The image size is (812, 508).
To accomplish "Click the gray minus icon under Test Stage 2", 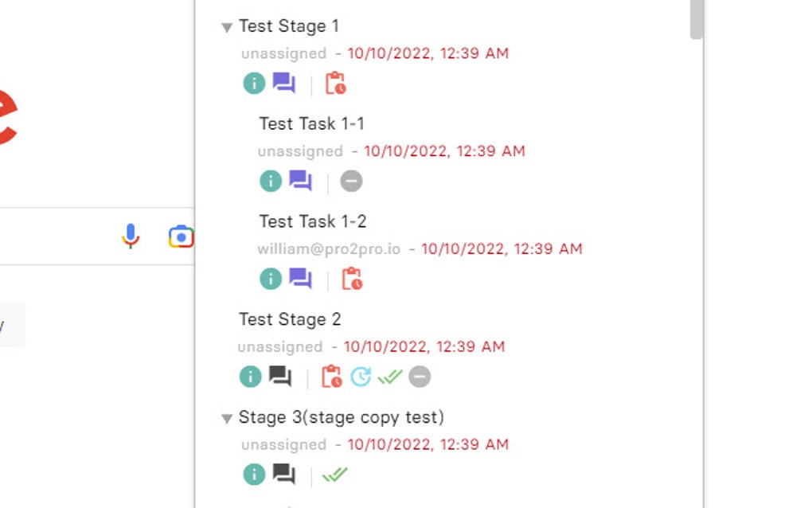I will point(419,377).
